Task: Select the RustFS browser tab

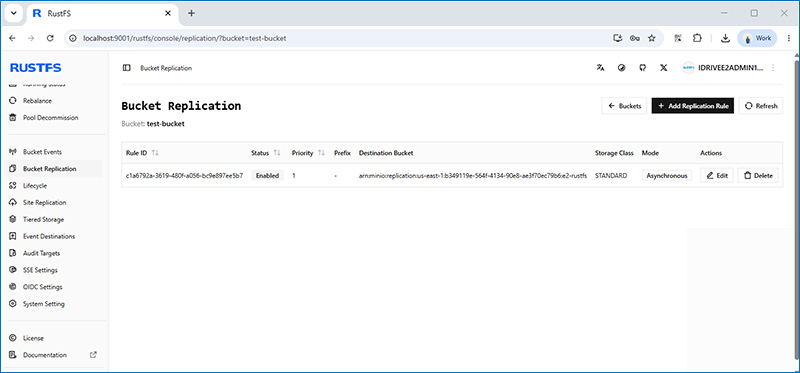Action: pyautogui.click(x=102, y=14)
